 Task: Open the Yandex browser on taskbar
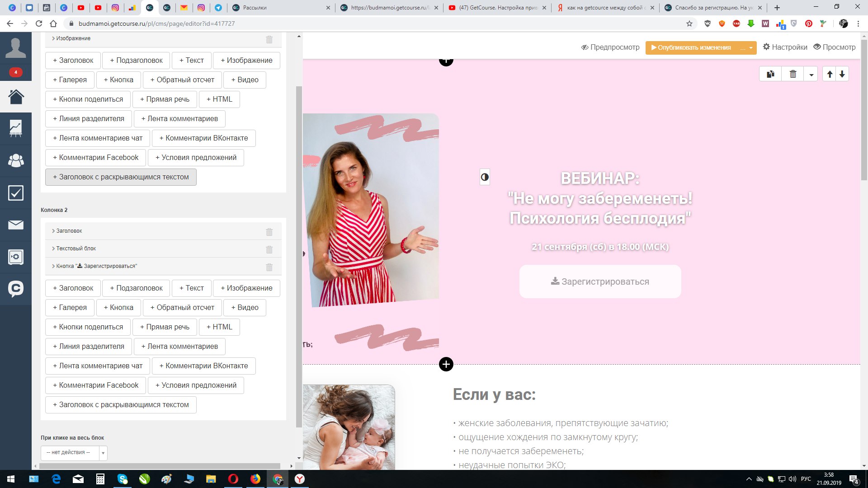click(300, 479)
